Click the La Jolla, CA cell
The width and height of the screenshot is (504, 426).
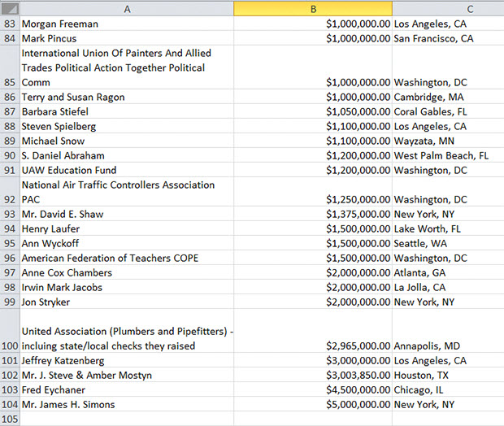click(x=447, y=288)
